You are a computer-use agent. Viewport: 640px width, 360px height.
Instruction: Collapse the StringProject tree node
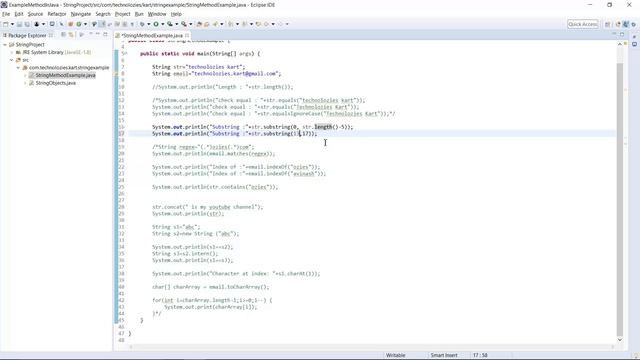pyautogui.click(x=5, y=44)
